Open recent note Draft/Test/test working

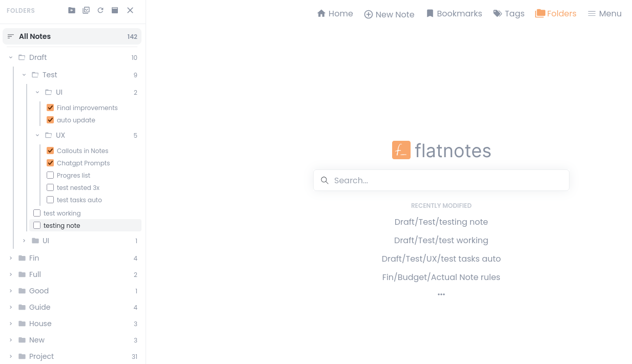pyautogui.click(x=441, y=240)
